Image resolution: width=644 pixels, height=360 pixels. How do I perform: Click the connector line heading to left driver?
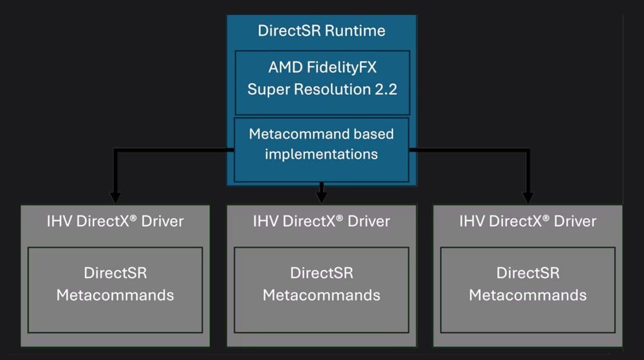pos(172,151)
